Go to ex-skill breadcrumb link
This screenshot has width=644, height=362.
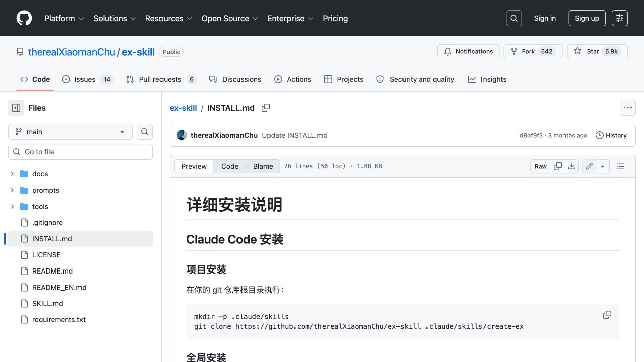click(183, 108)
